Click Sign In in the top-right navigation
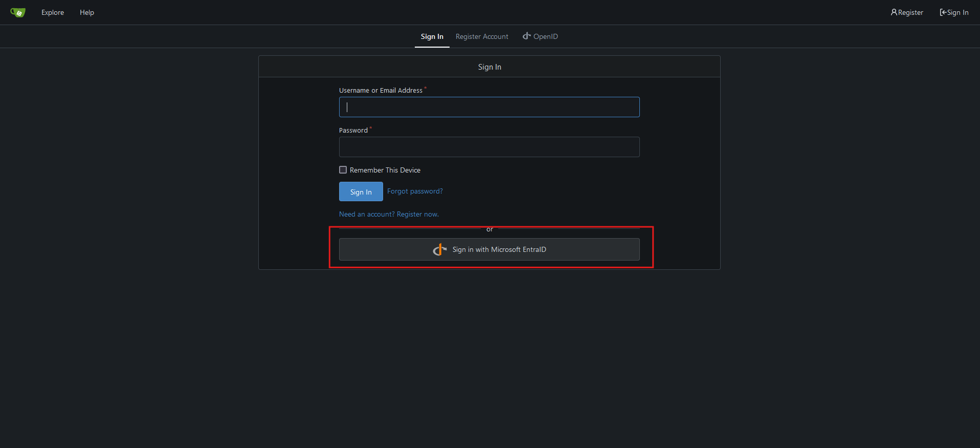980x448 pixels. pos(954,12)
